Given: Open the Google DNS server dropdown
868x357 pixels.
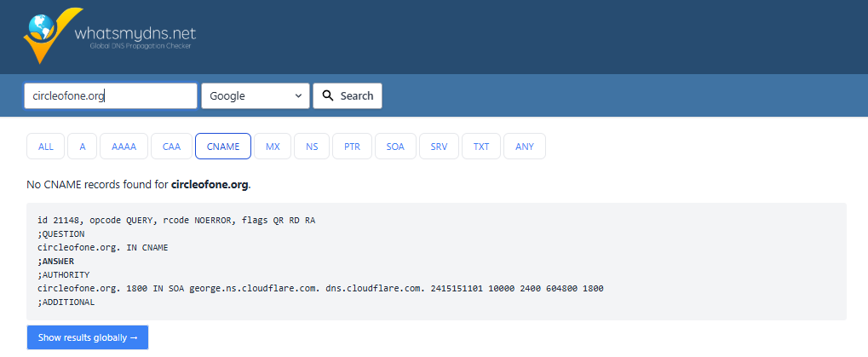Looking at the screenshot, I should coord(256,95).
